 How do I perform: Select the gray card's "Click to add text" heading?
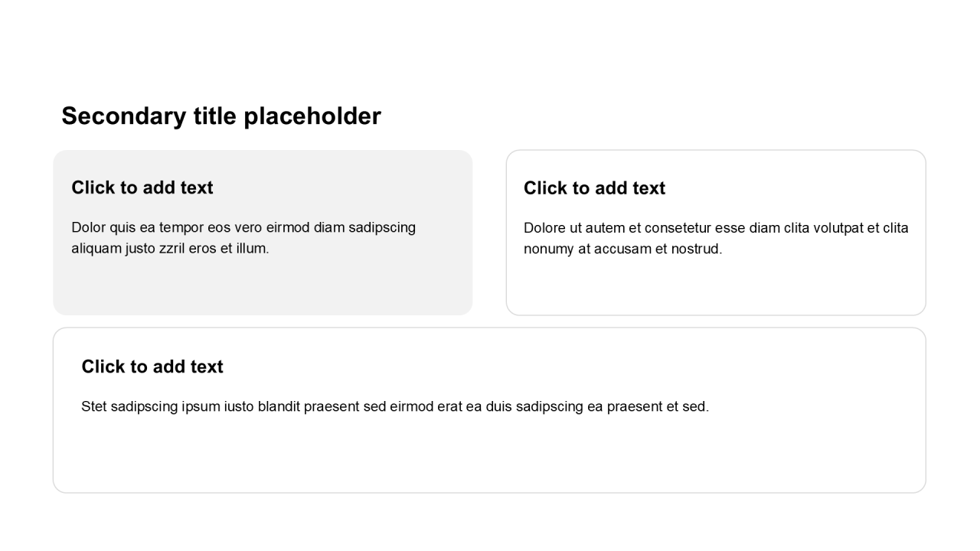142,187
